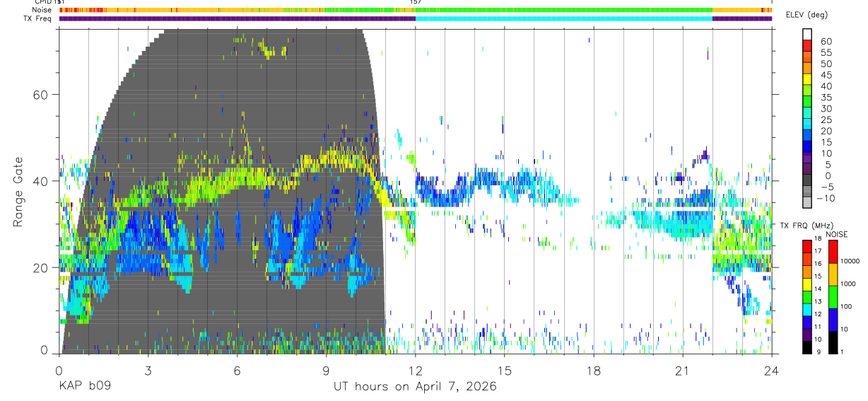868x401 pixels.
Task: Select the white top swatch of ELEV colorbar
Action: [x=807, y=35]
